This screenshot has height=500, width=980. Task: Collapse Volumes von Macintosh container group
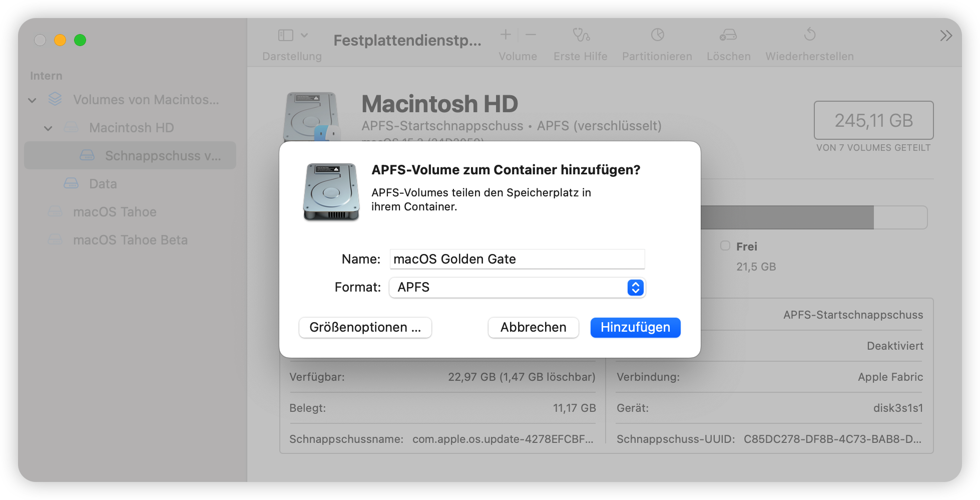(x=33, y=100)
